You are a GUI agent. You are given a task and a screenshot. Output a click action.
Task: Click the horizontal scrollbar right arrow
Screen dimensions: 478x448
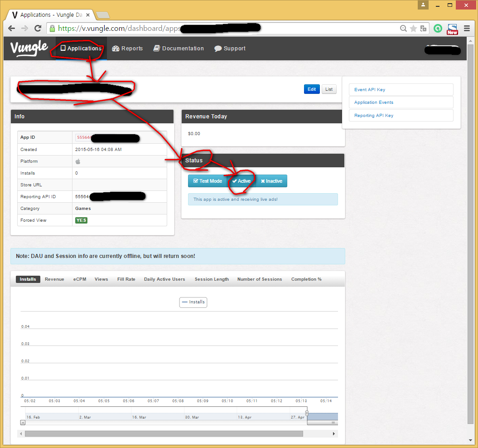334,433
